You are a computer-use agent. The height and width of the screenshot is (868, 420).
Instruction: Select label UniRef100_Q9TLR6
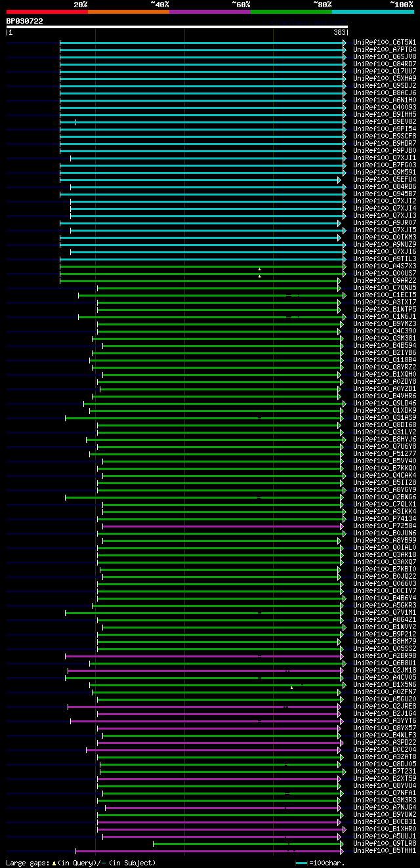click(385, 843)
